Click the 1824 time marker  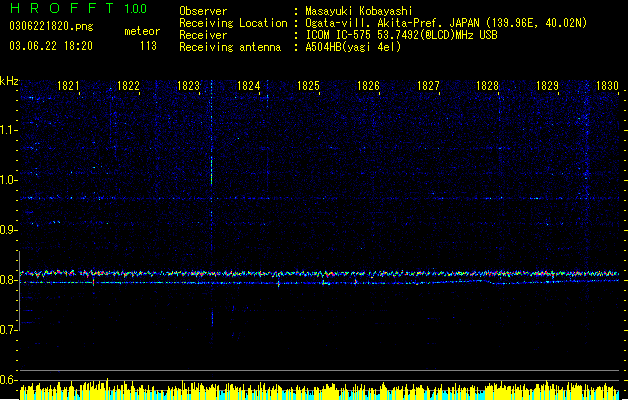[x=248, y=86]
